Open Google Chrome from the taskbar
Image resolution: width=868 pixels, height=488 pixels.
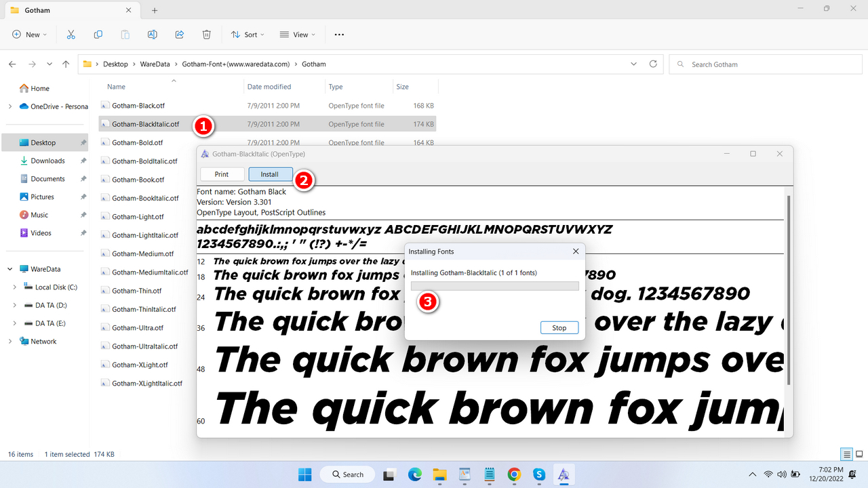coord(513,474)
